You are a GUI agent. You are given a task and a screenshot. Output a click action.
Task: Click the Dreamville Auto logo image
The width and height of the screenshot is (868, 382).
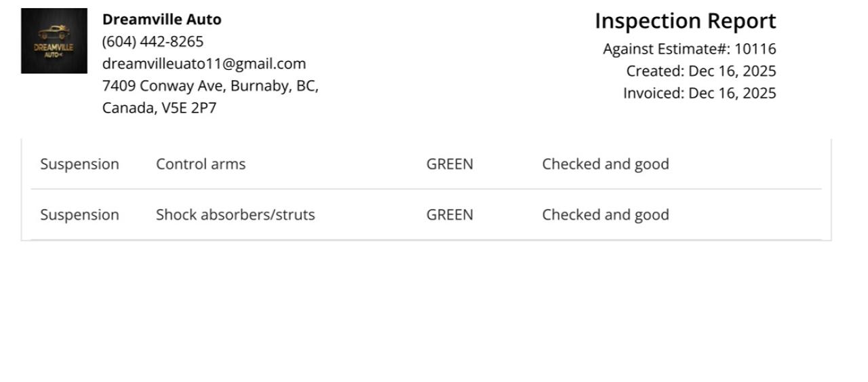54,41
